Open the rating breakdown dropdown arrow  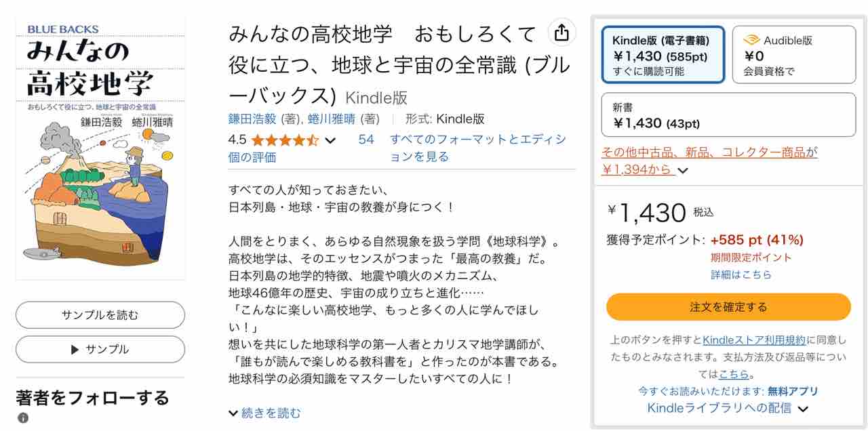point(329,140)
